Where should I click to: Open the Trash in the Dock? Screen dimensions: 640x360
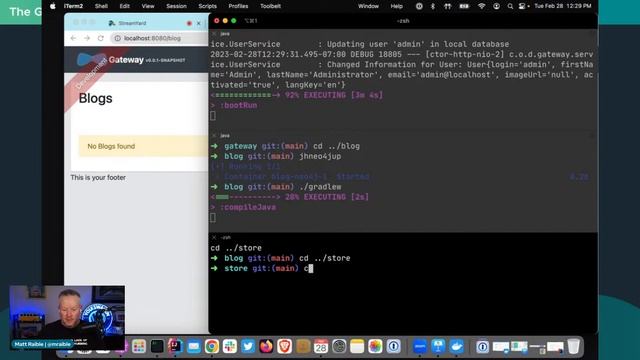pyautogui.click(x=573, y=346)
